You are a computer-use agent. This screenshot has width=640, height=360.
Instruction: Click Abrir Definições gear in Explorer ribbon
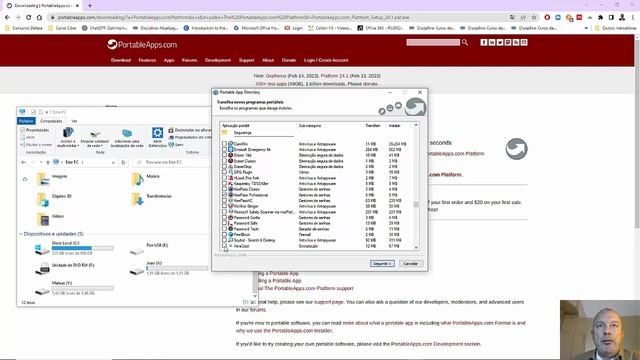(x=158, y=137)
